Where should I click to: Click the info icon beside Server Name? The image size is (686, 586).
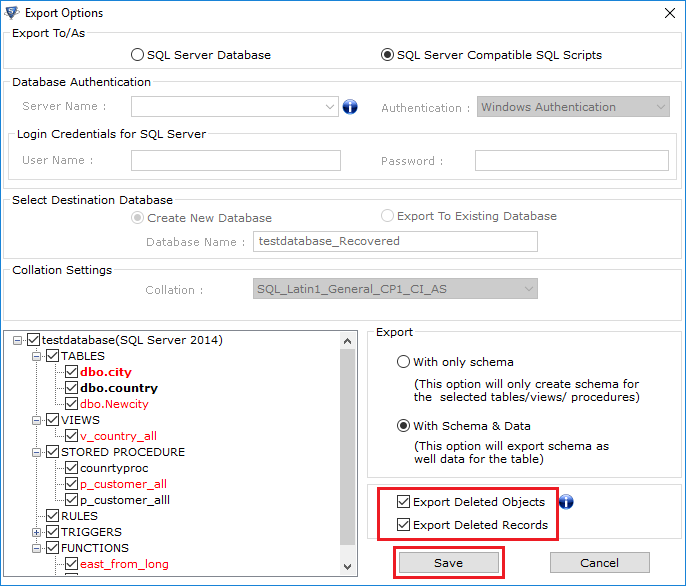[x=350, y=107]
